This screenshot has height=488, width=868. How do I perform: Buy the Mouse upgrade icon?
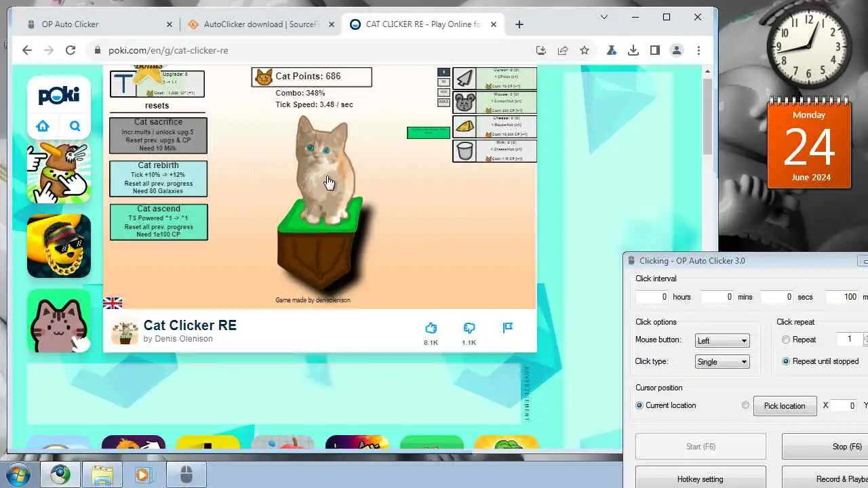pos(465,102)
